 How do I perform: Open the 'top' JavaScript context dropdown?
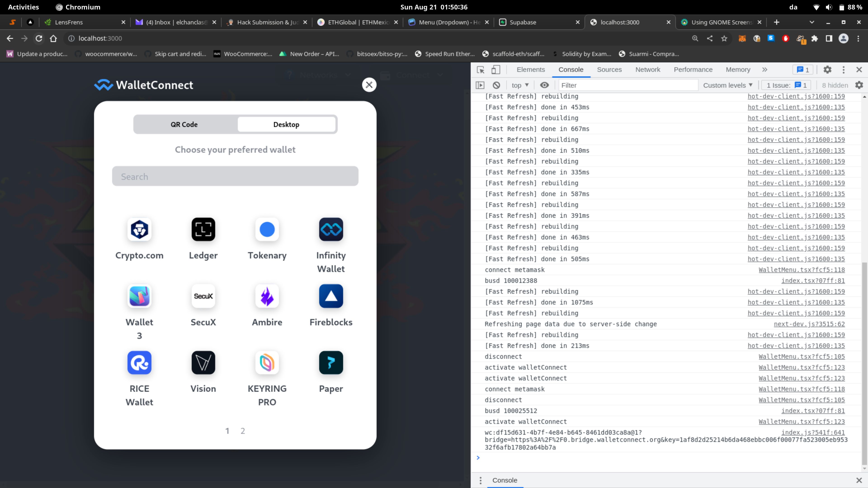pos(520,85)
